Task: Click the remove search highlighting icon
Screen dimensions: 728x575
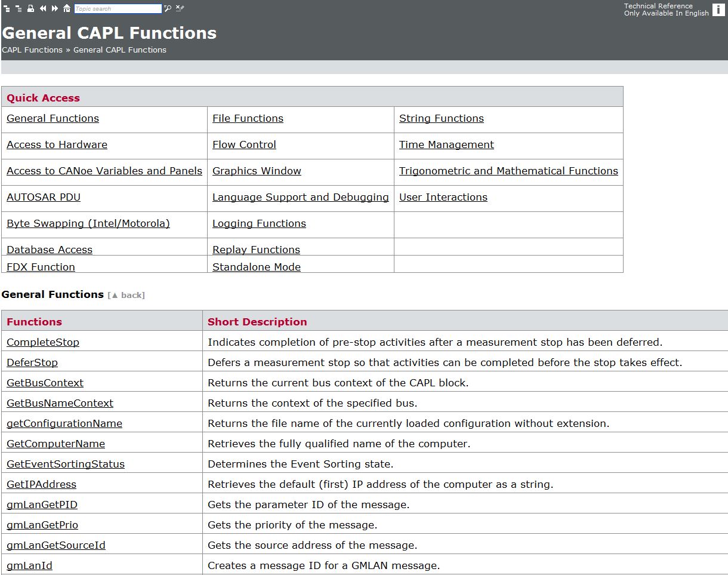Action: click(180, 8)
